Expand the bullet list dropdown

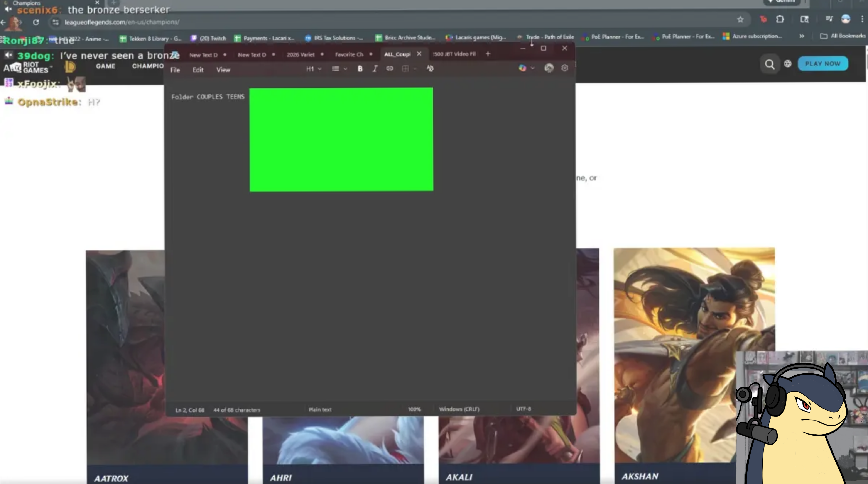339,69
